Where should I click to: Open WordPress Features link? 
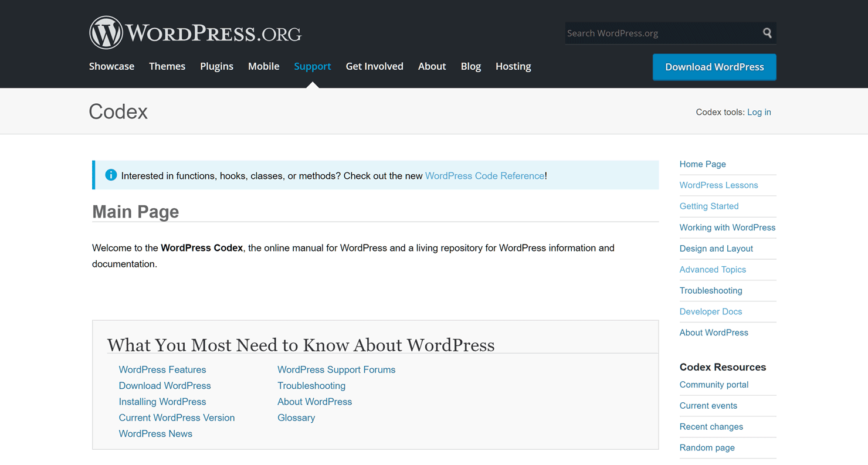(x=162, y=369)
